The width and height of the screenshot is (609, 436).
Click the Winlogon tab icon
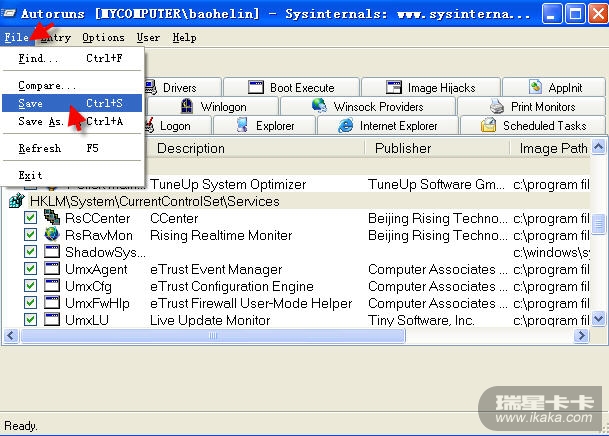[187, 106]
